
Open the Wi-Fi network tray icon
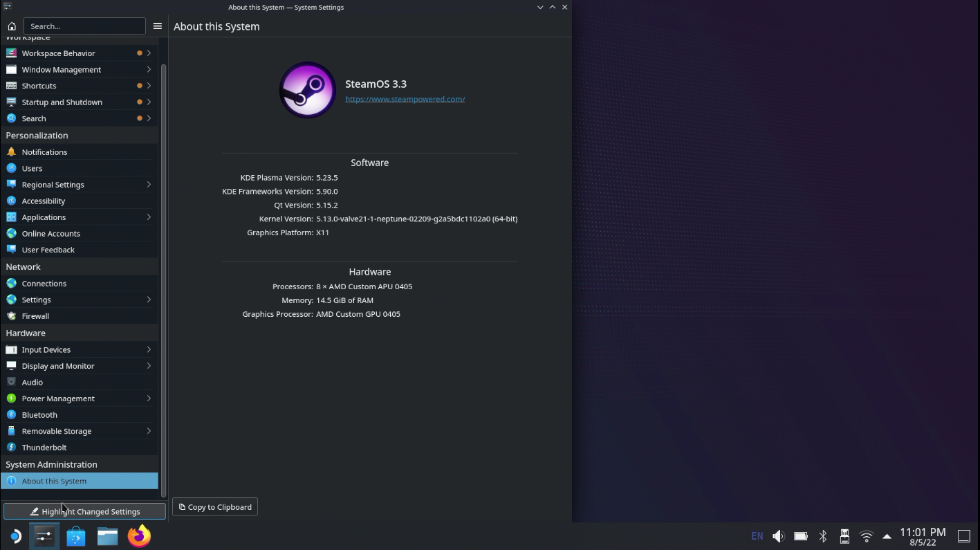[867, 536]
